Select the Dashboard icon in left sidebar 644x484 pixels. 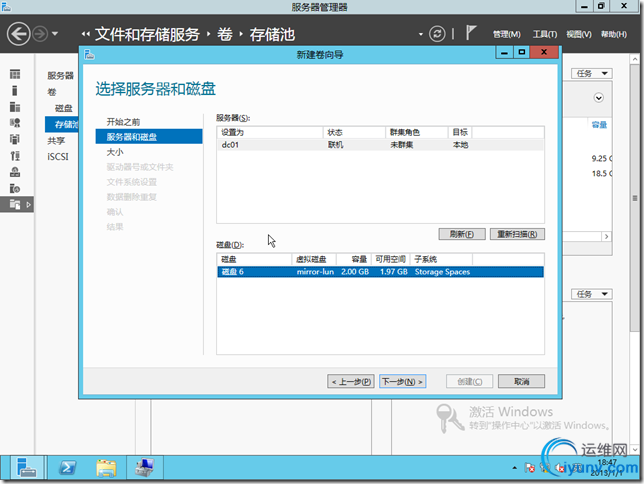click(x=15, y=74)
